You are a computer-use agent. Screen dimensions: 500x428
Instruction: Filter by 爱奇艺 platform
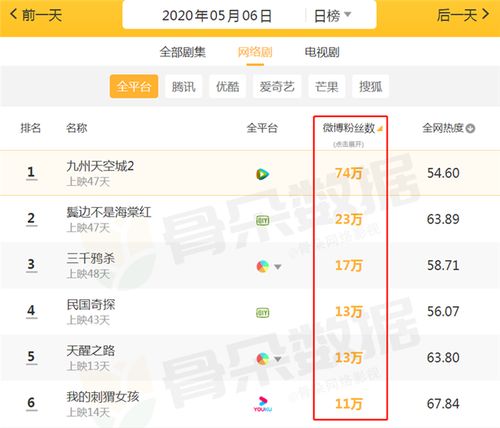pos(277,87)
